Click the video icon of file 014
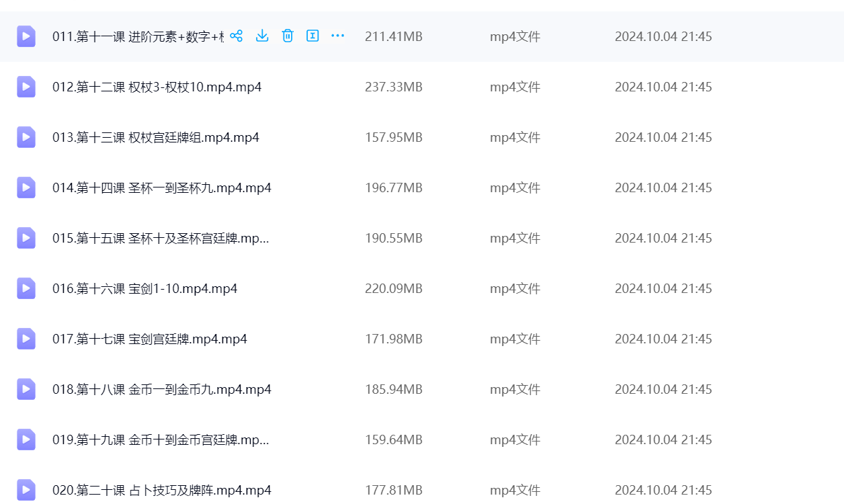 [26, 187]
